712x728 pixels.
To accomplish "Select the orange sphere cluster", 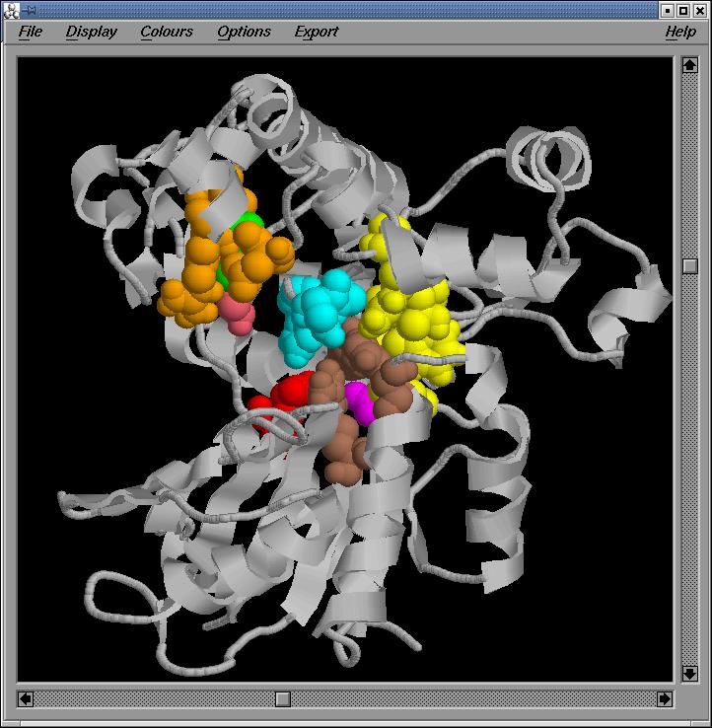I will tap(197, 286).
